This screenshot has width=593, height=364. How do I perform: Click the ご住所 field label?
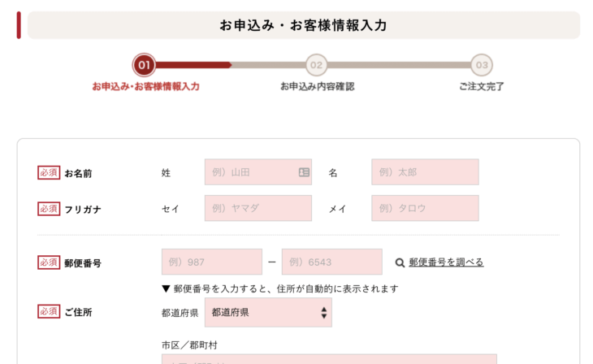pyautogui.click(x=78, y=312)
